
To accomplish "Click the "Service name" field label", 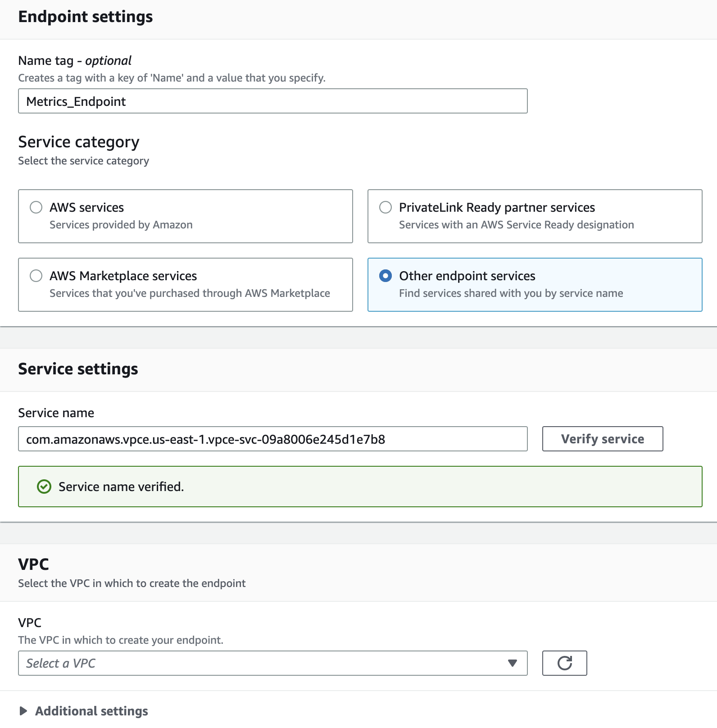I will pyautogui.click(x=56, y=413).
